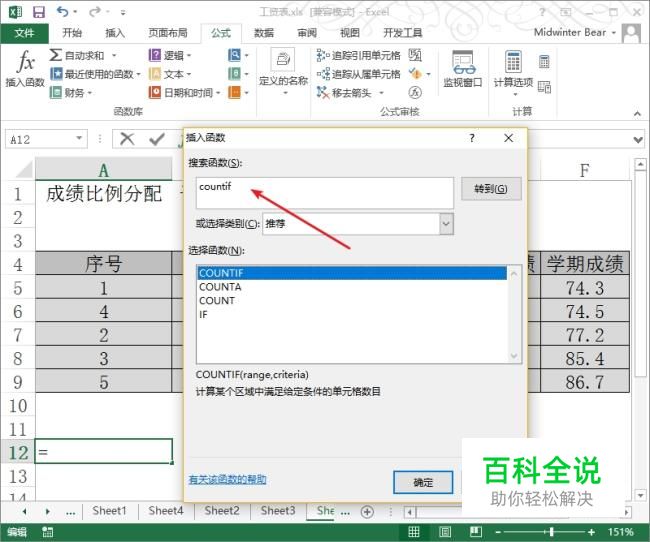
Task: Open the Defined Names group
Action: [284, 71]
